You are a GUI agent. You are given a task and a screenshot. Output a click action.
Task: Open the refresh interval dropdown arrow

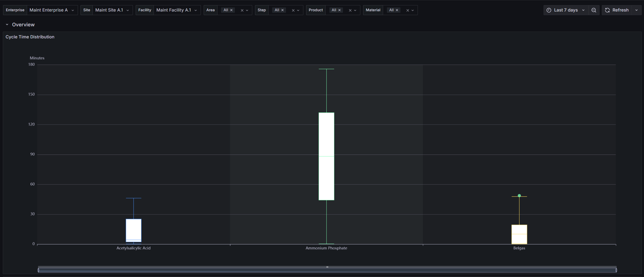tap(636, 10)
